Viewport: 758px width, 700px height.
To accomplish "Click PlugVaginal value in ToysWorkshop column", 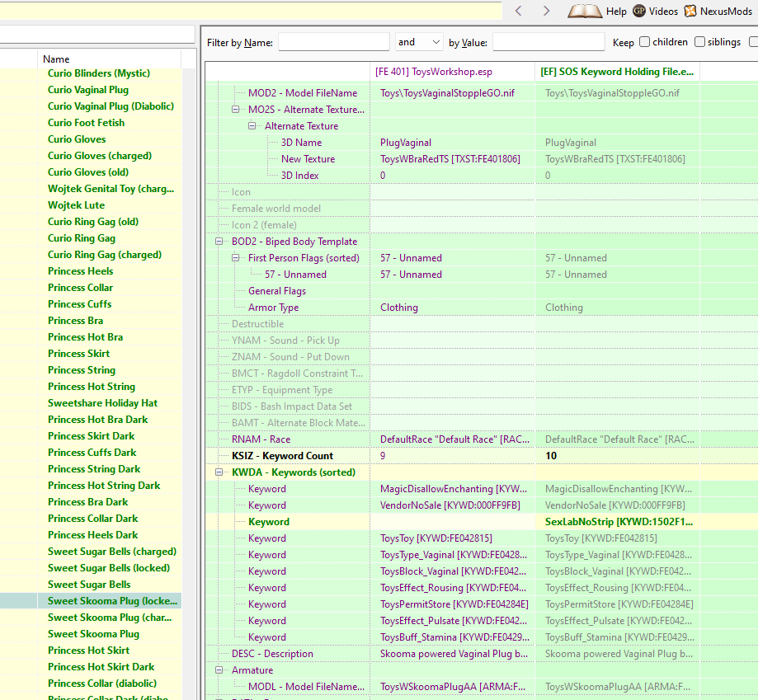I will pos(406,143).
